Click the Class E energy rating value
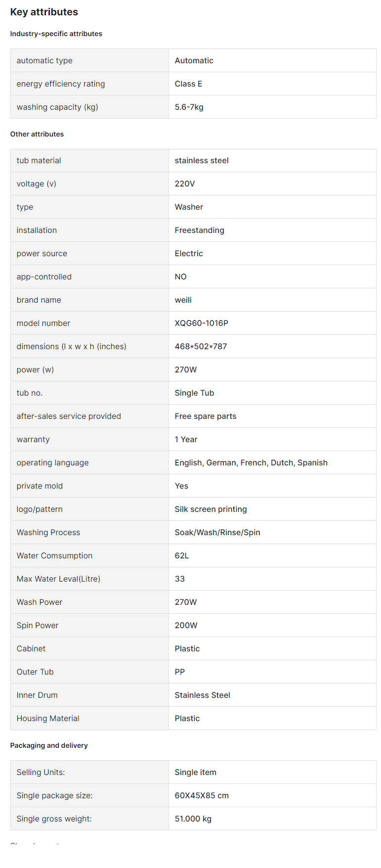Viewport: 381px width, 868px height. tap(188, 84)
